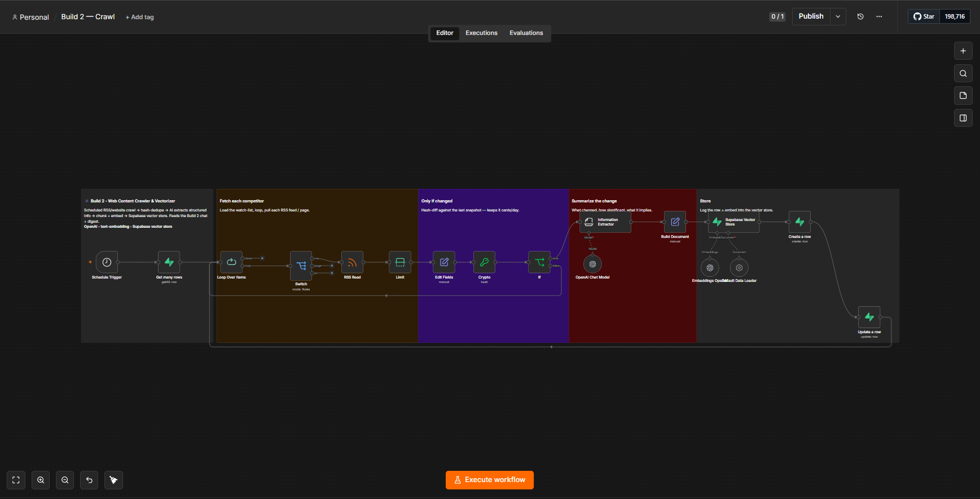Select the 'Summarize the change' sticky note title
Image resolution: width=980 pixels, height=499 pixels.
[594, 201]
